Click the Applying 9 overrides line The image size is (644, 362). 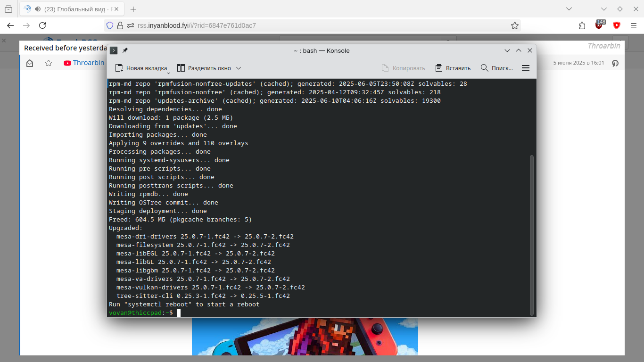179,143
